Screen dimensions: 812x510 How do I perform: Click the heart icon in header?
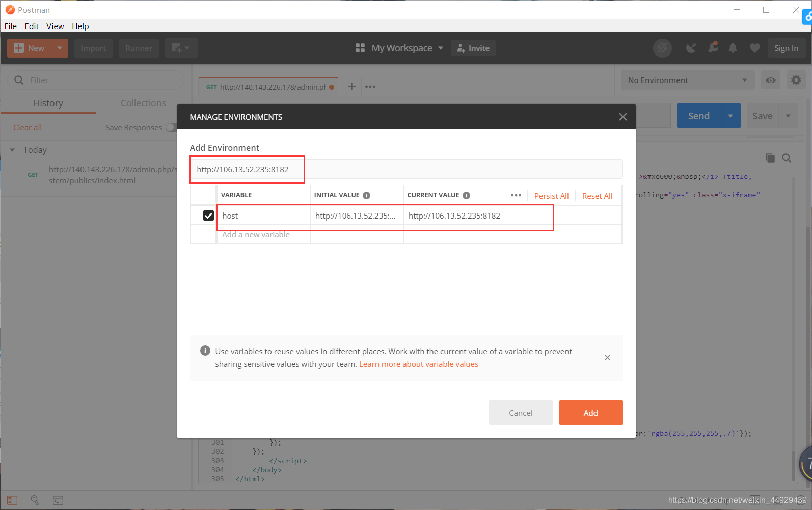(x=755, y=48)
